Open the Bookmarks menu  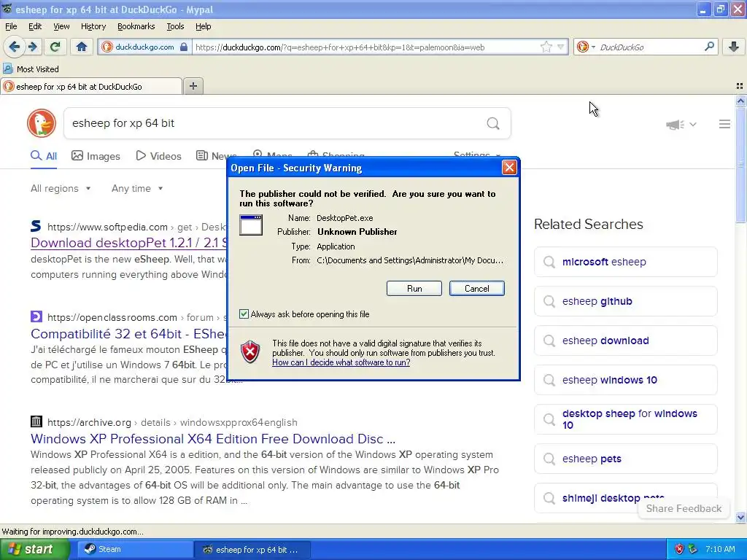point(136,26)
